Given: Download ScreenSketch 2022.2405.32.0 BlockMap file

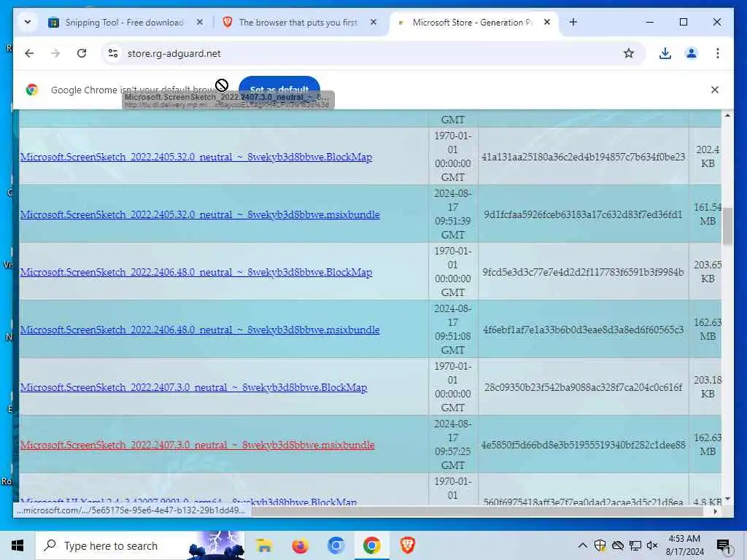Looking at the screenshot, I should pos(196,157).
